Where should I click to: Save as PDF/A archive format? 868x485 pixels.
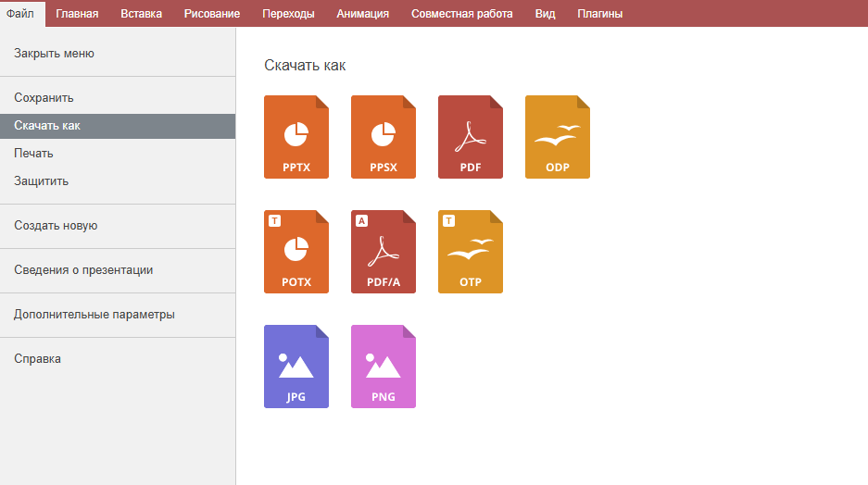point(384,252)
